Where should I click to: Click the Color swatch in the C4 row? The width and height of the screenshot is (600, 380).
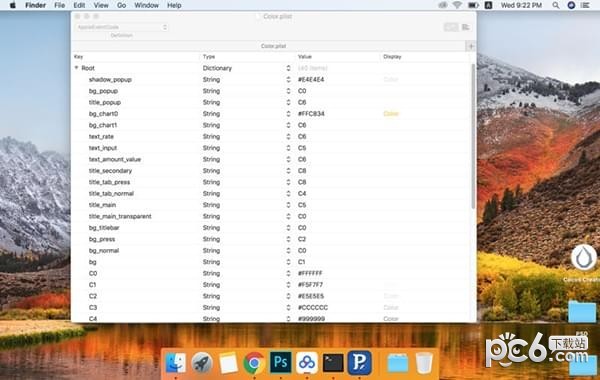click(391, 319)
